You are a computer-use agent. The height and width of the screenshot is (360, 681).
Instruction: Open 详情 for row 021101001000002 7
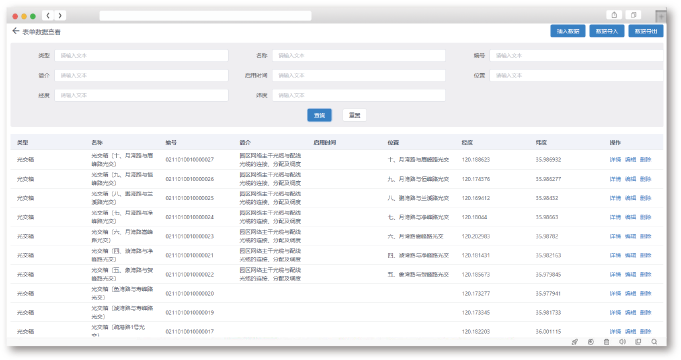(615, 159)
